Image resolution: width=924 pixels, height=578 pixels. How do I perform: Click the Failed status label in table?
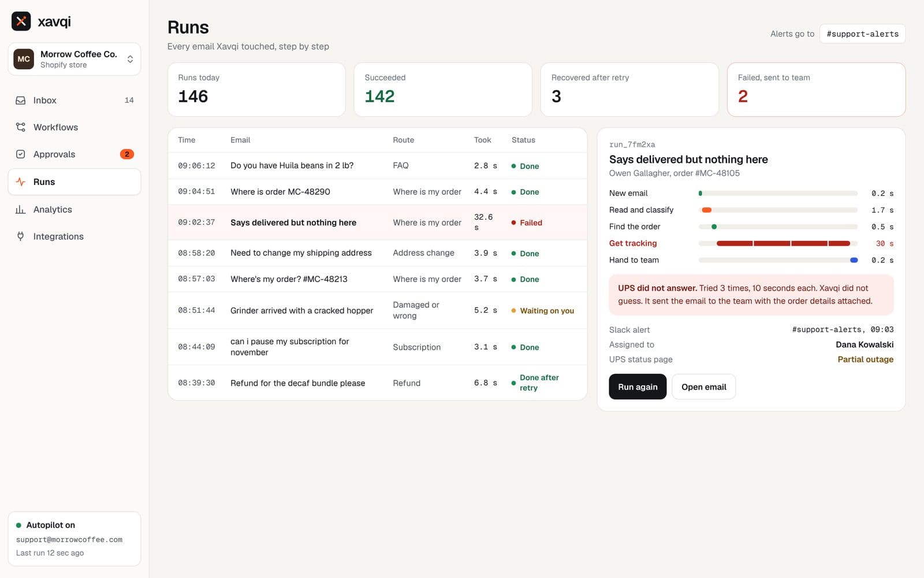click(x=527, y=223)
